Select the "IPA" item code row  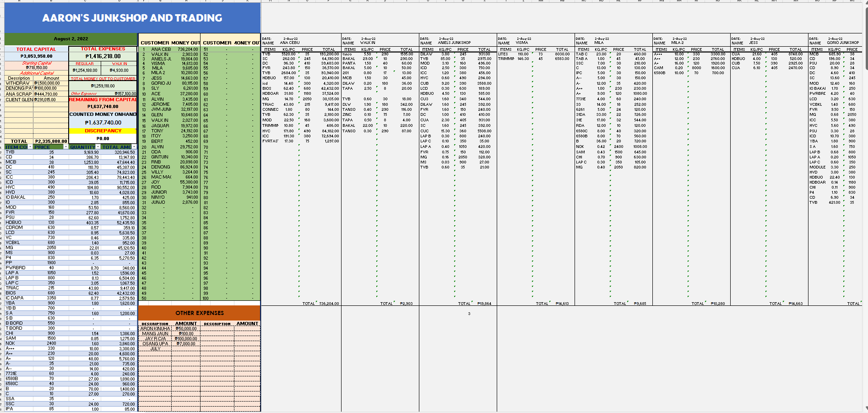[x=71, y=409]
